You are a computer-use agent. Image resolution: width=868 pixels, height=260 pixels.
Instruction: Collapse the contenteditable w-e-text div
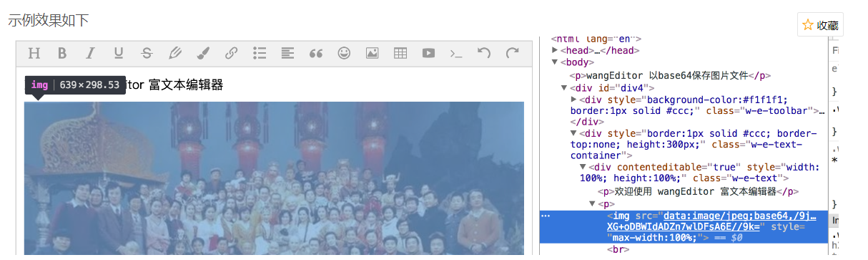(x=583, y=167)
